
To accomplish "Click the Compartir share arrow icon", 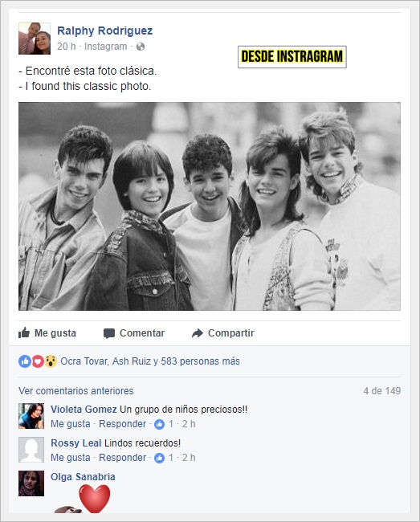I will [x=198, y=333].
